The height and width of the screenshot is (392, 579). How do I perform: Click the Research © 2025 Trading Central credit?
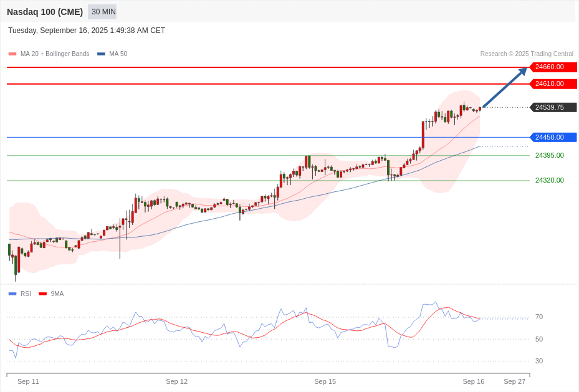pyautogui.click(x=527, y=54)
